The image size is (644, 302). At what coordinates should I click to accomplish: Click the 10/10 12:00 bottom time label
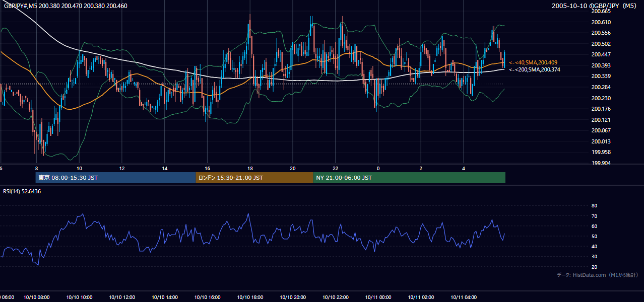pyautogui.click(x=122, y=297)
